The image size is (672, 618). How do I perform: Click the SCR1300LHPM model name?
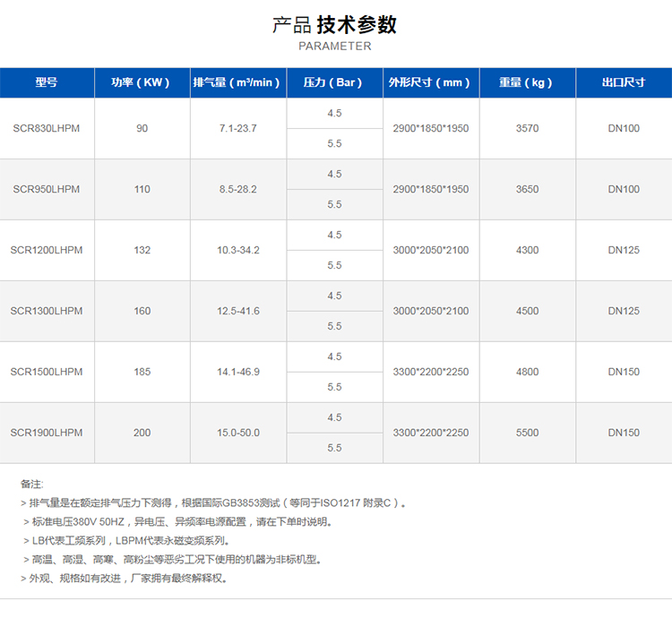tap(47, 311)
